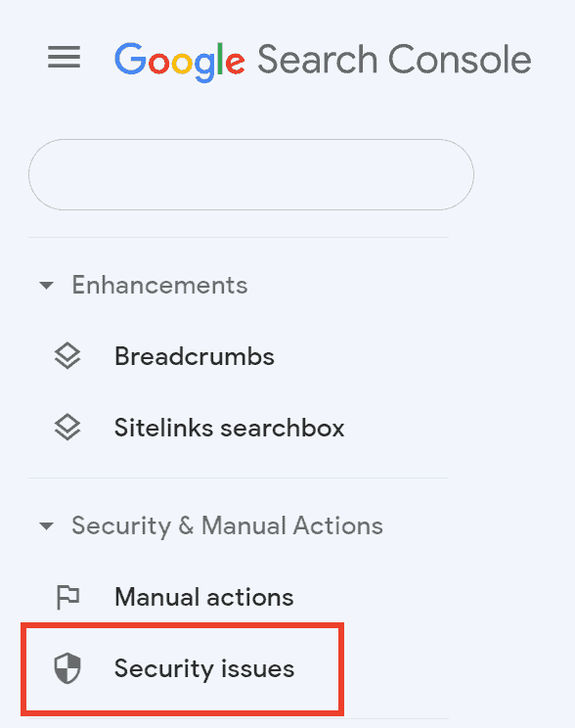Focus the rounded URL inspection search field
This screenshot has width=575, height=728.
(251, 174)
